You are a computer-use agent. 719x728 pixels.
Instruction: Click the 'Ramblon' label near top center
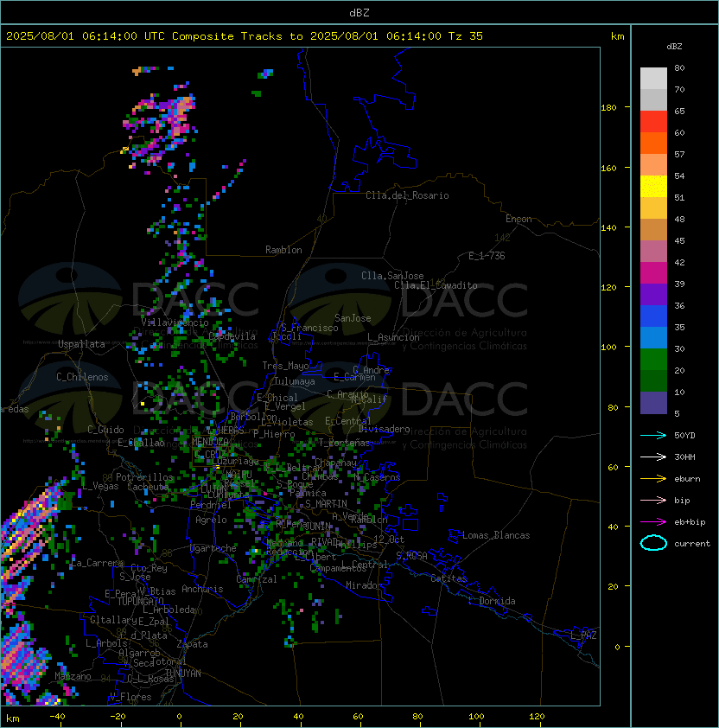283,250
